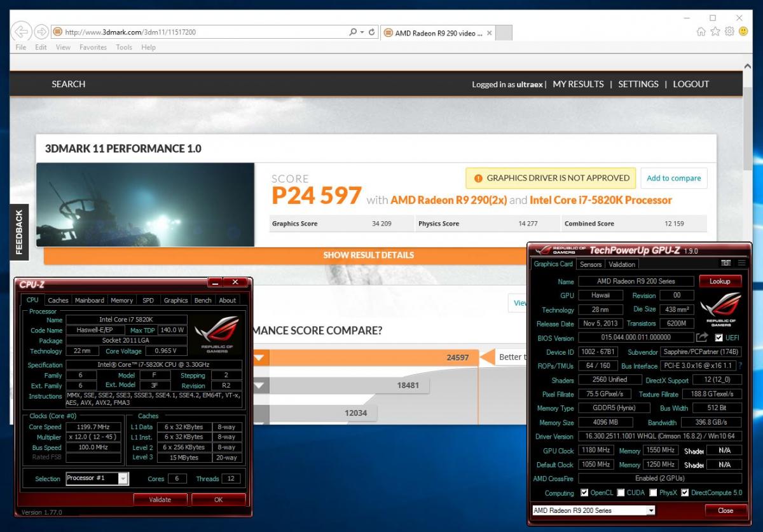This screenshot has height=532, width=763.
Task: Click the 3DMark 11 benchmark thumbnail image
Action: click(146, 205)
